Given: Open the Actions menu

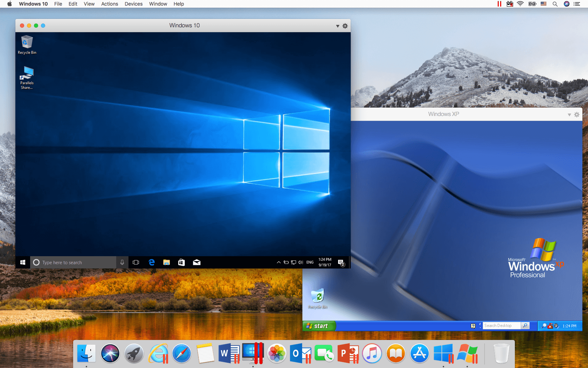Looking at the screenshot, I should [x=110, y=4].
